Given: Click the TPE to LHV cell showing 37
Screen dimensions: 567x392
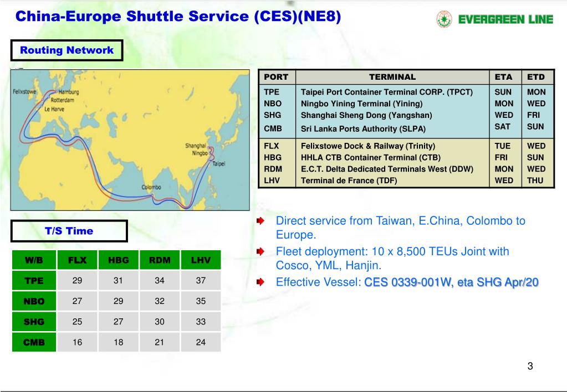Looking at the screenshot, I should point(201,280).
